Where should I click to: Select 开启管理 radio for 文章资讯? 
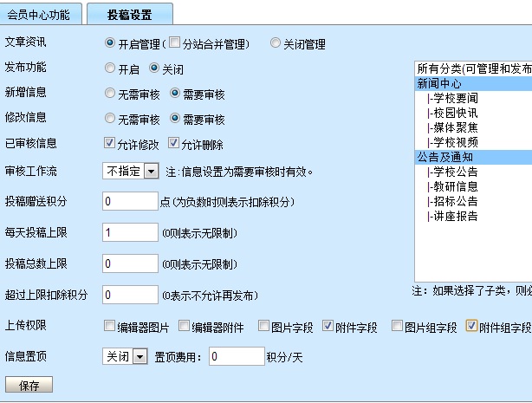(x=110, y=42)
